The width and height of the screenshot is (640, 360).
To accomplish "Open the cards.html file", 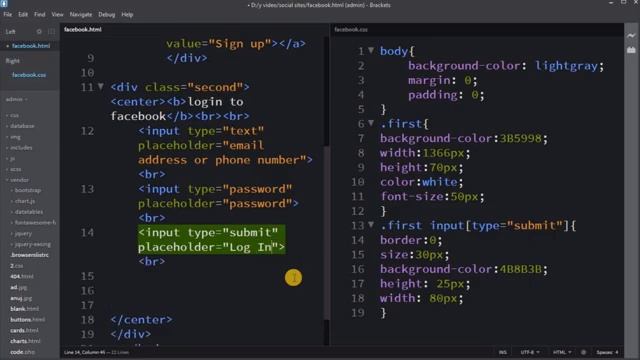I will pos(24,331).
